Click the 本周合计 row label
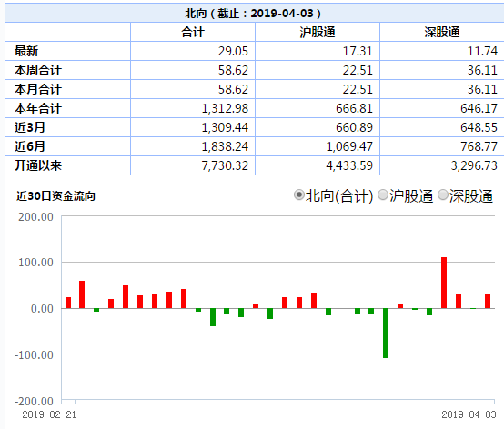Viewport: 504px width, 429px height. tap(38, 70)
